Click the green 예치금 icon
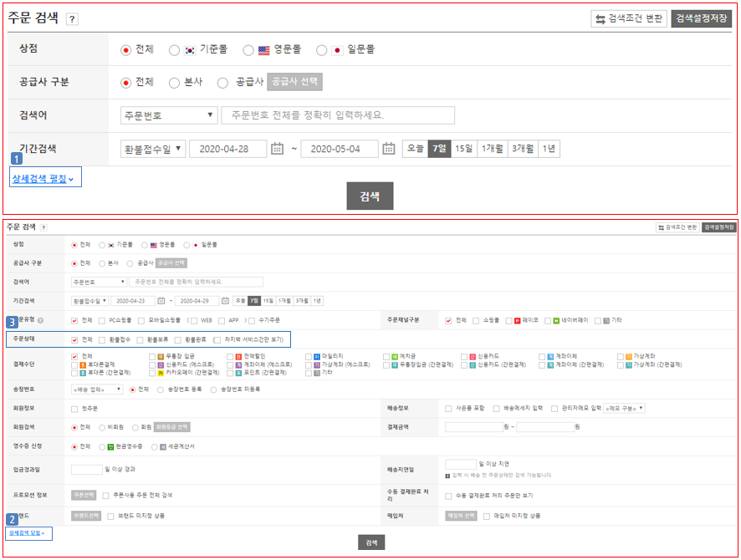741x560 pixels. (x=395, y=357)
